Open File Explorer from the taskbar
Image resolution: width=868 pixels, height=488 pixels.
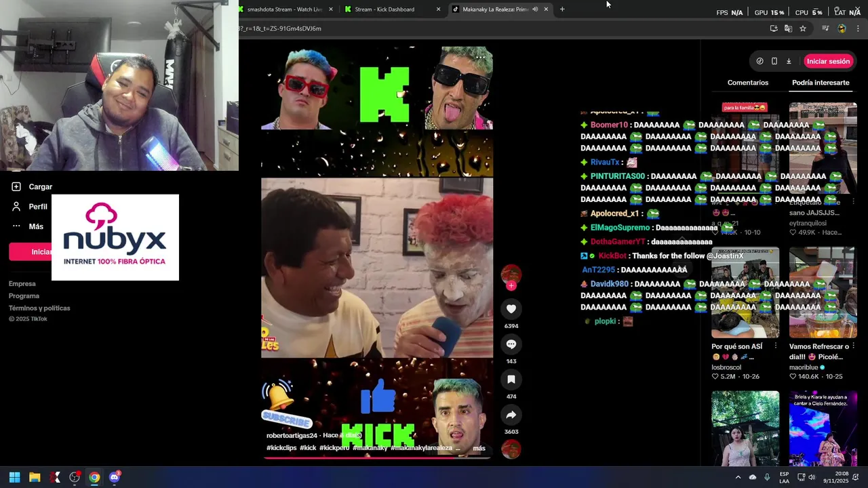(35, 477)
